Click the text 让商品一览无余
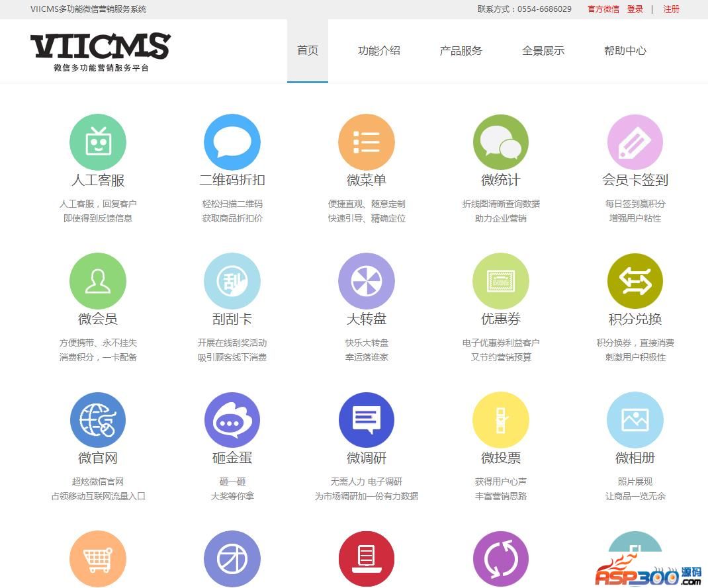This screenshot has width=708, height=588. click(x=635, y=496)
